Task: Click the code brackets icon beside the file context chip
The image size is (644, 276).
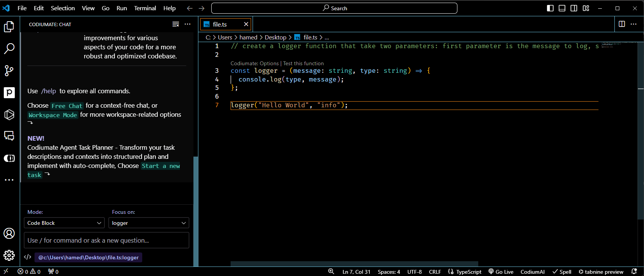Action: (x=27, y=257)
